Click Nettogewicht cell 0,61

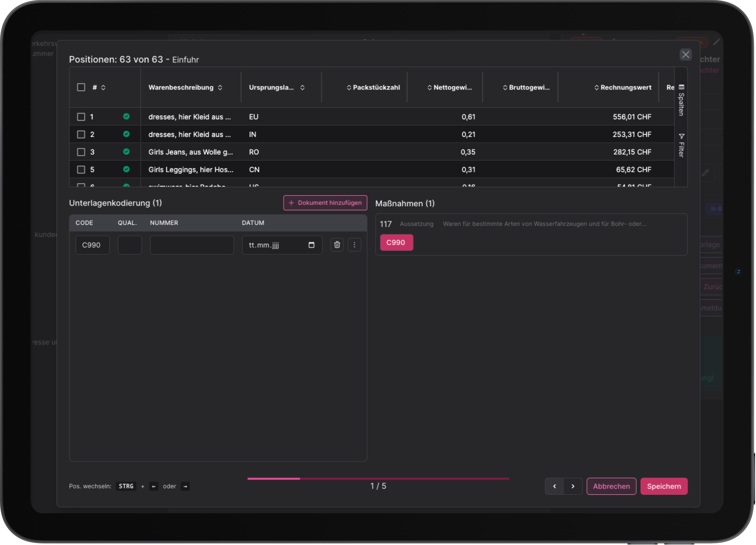(x=468, y=117)
